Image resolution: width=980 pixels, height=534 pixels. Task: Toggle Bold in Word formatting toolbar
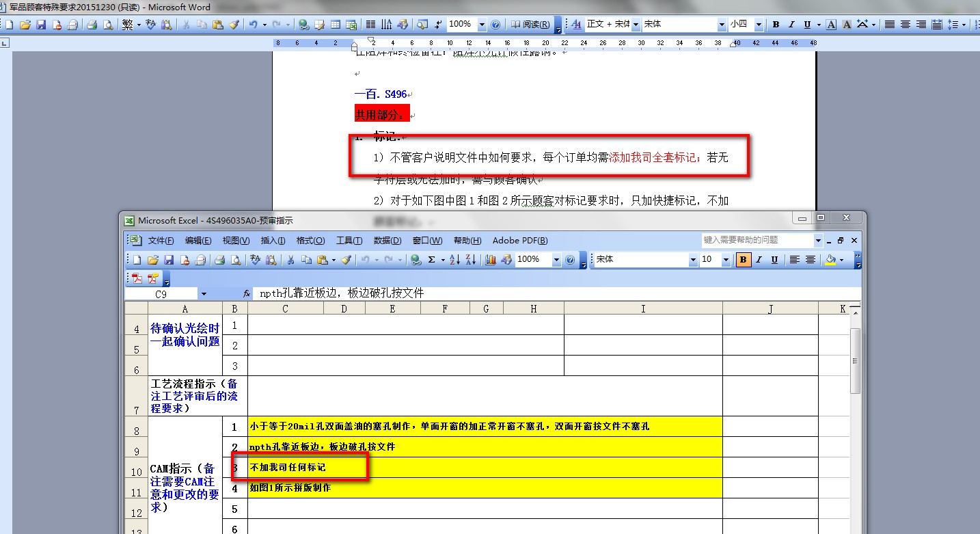776,25
